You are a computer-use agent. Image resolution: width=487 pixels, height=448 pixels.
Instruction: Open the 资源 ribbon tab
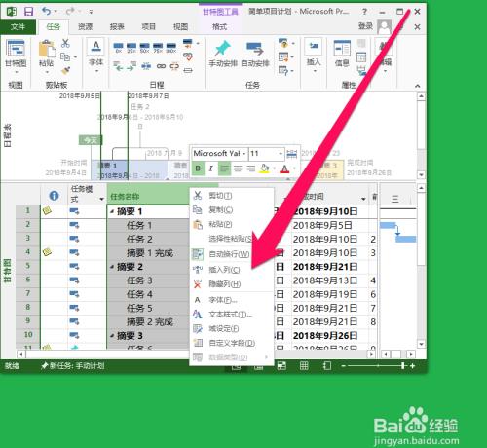point(85,26)
